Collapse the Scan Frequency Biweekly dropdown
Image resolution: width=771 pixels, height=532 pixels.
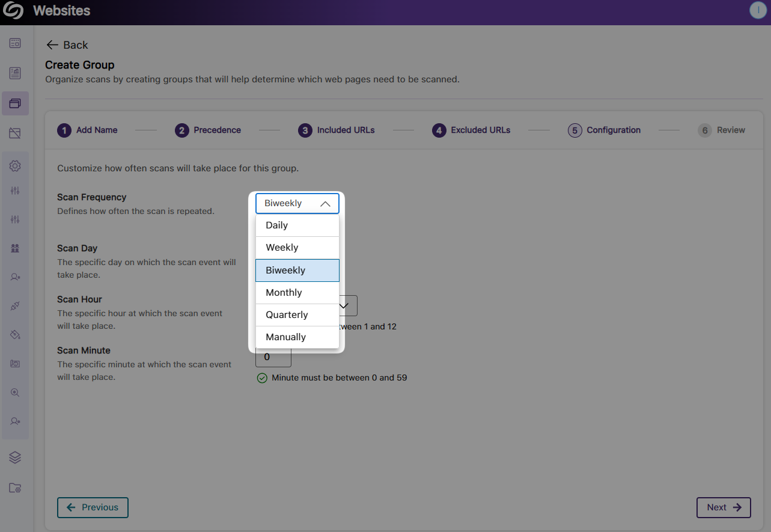[x=297, y=204]
